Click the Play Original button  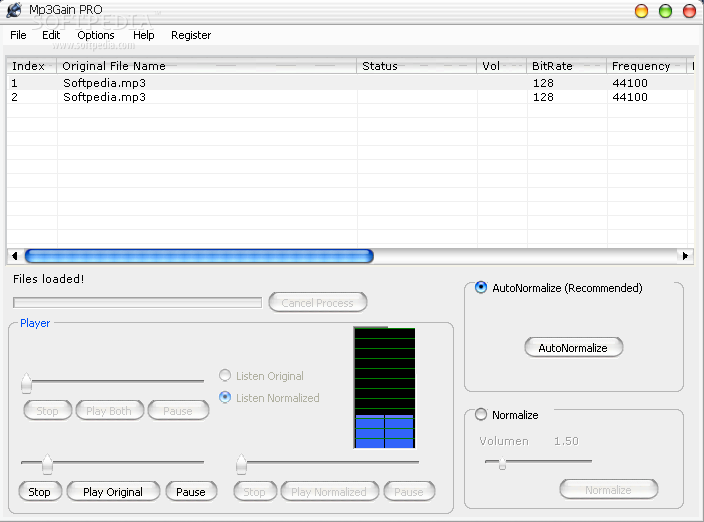(113, 491)
